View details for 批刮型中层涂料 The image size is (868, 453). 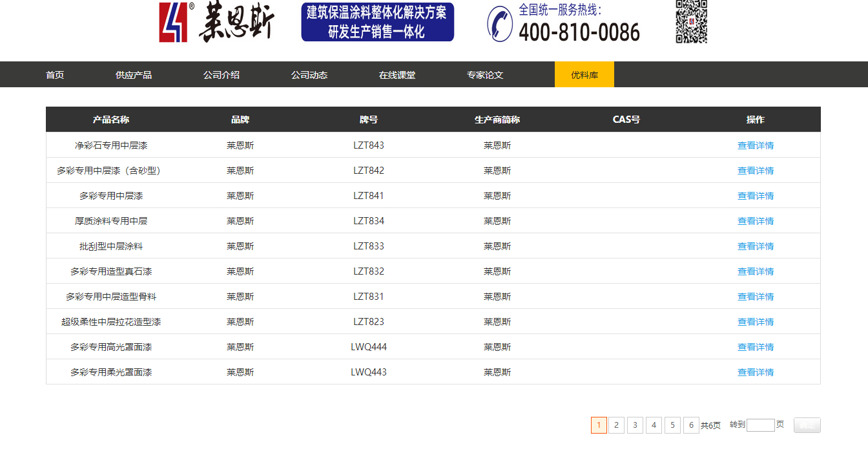[756, 246]
